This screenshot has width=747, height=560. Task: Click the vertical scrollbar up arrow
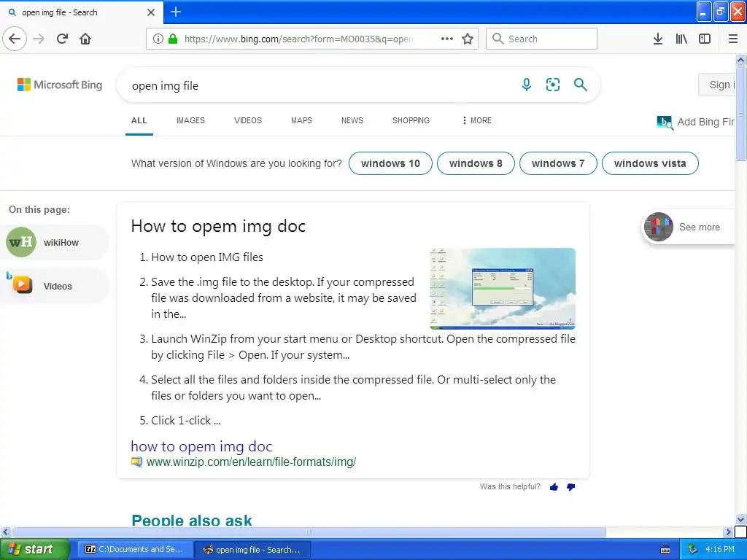point(740,60)
